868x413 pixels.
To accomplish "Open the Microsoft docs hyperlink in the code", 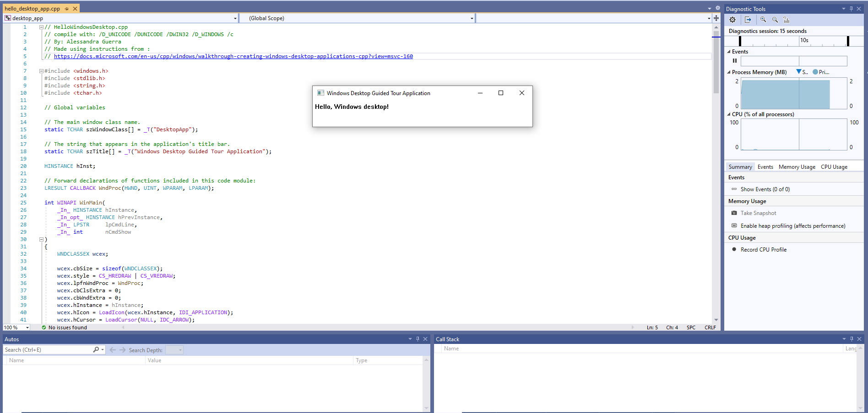I will [233, 56].
